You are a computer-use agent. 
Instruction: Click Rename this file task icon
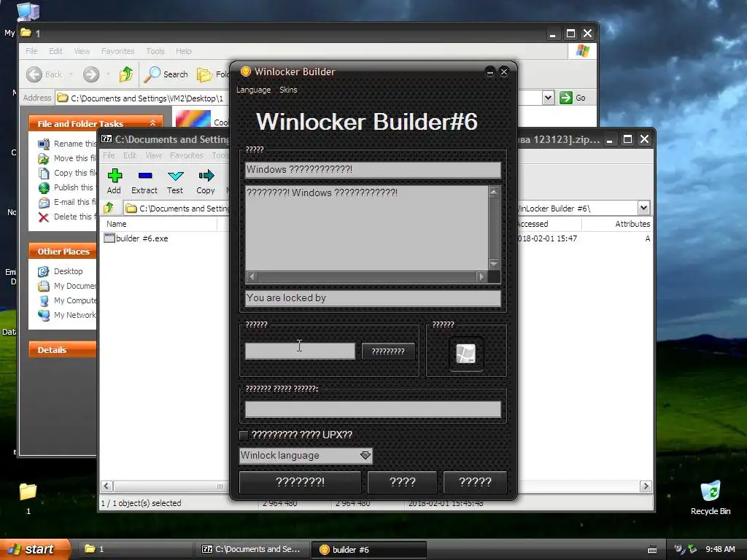coord(44,144)
